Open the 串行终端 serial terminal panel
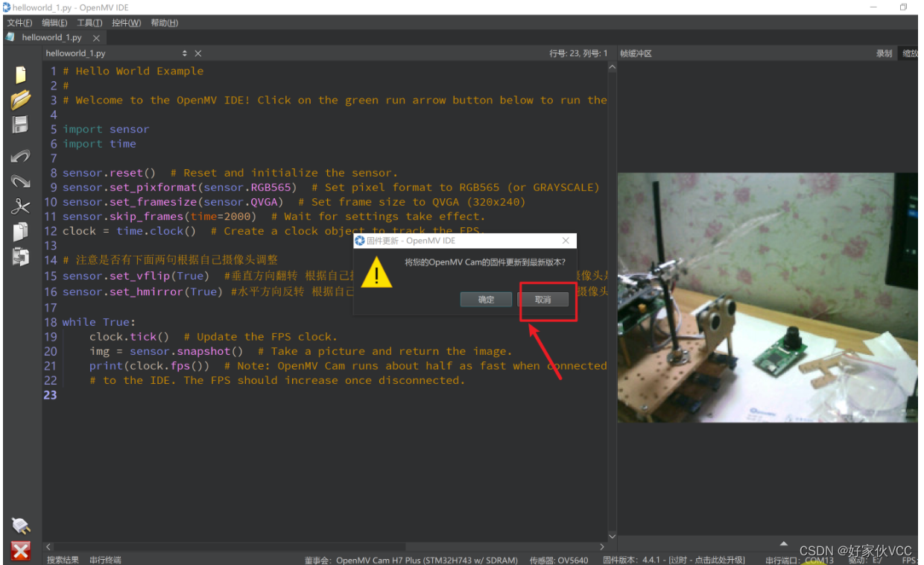Viewport: 924px width, 565px height. (105, 560)
